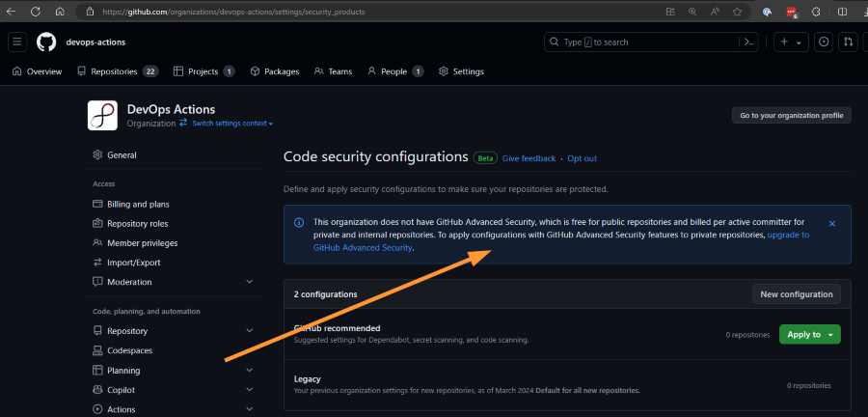This screenshot has height=417, width=868.
Task: Open the browser sidebar split icon
Action: pyautogui.click(x=842, y=12)
